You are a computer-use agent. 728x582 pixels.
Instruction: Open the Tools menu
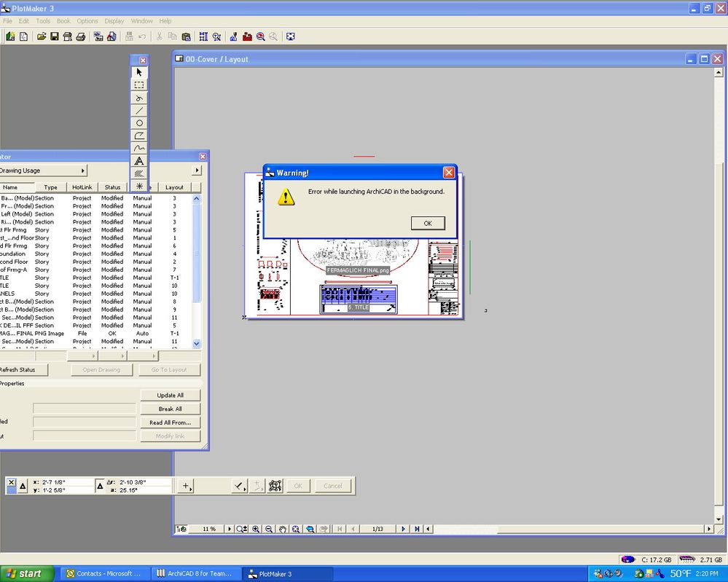coord(43,21)
